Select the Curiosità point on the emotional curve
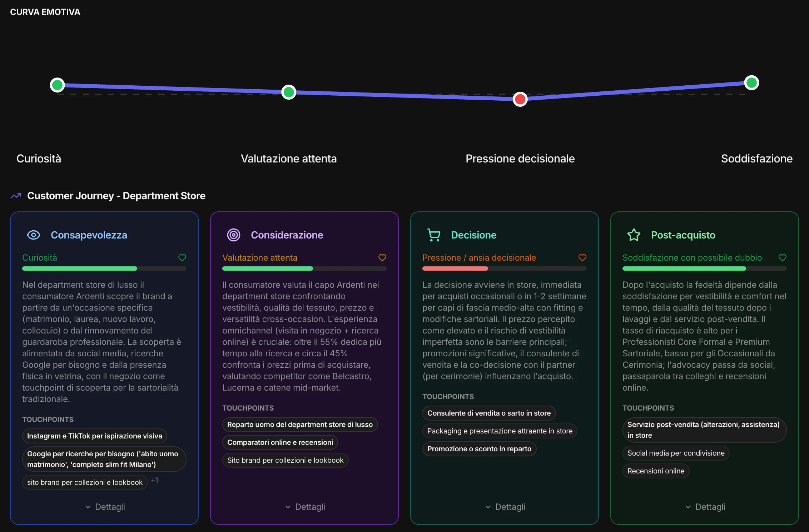The width and height of the screenshot is (809, 532). [x=57, y=85]
